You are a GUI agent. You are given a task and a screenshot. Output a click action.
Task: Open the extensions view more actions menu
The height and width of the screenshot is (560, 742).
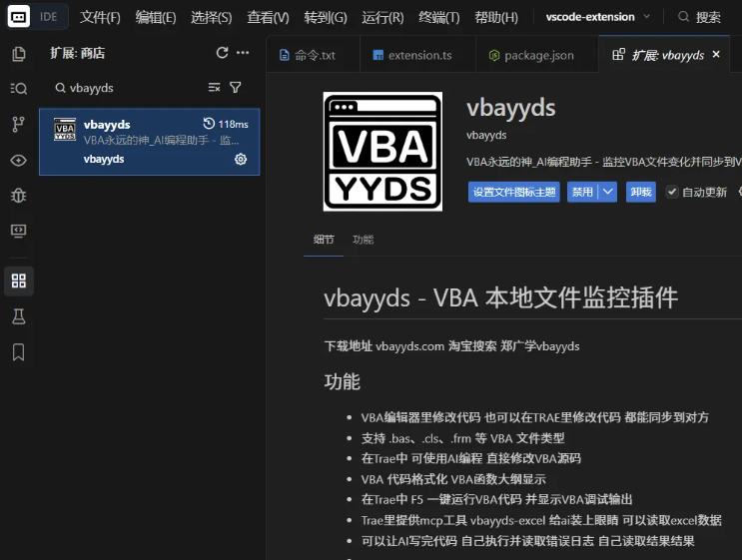pyautogui.click(x=243, y=53)
